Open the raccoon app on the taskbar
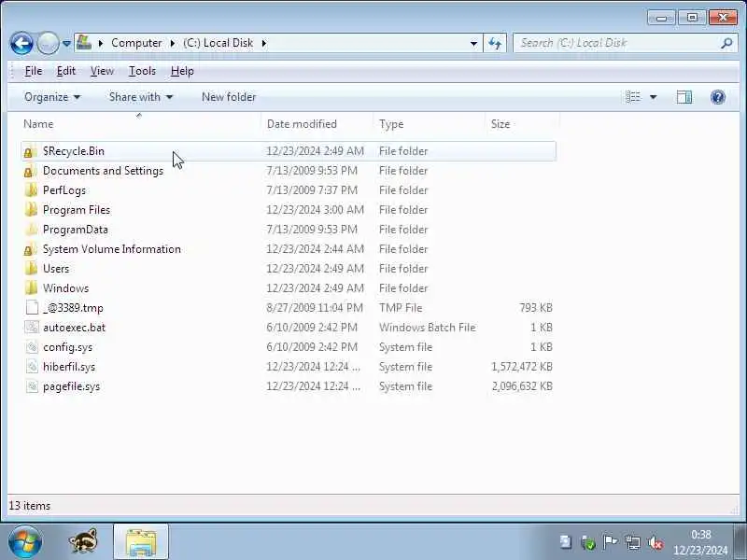The width and height of the screenshot is (747, 560). coord(83,542)
